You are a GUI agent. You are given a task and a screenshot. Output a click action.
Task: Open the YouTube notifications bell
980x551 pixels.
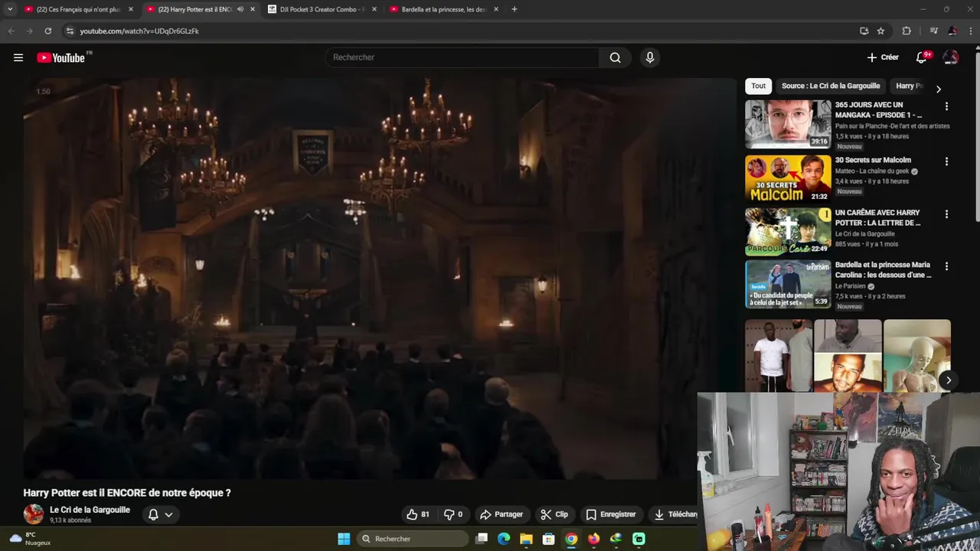click(x=922, y=57)
